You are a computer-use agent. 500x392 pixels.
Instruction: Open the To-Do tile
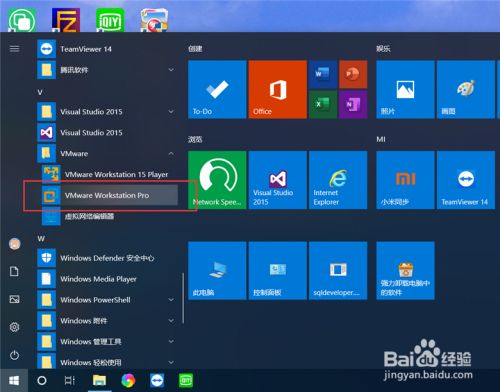(217, 89)
